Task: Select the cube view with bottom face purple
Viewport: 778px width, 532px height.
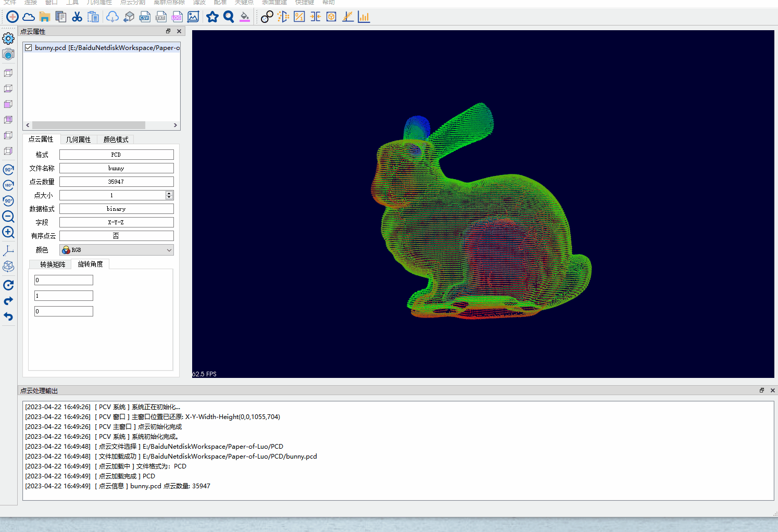Action: [8, 88]
